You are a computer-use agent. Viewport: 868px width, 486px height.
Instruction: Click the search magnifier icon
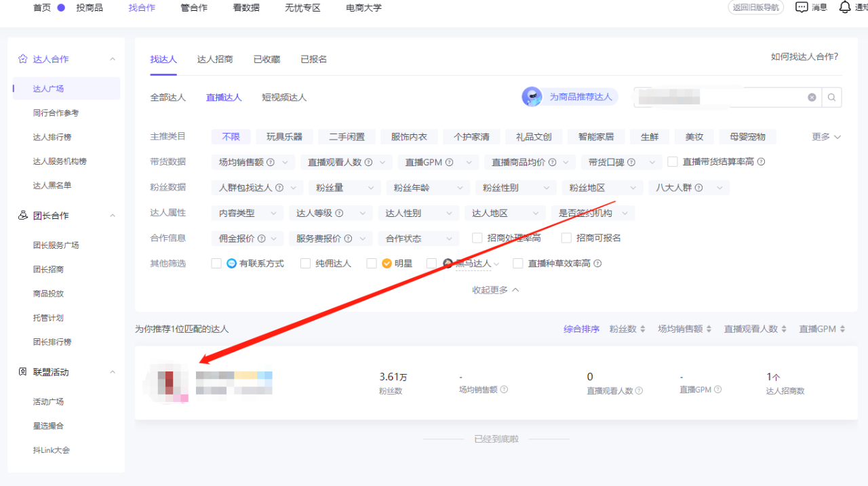point(831,97)
